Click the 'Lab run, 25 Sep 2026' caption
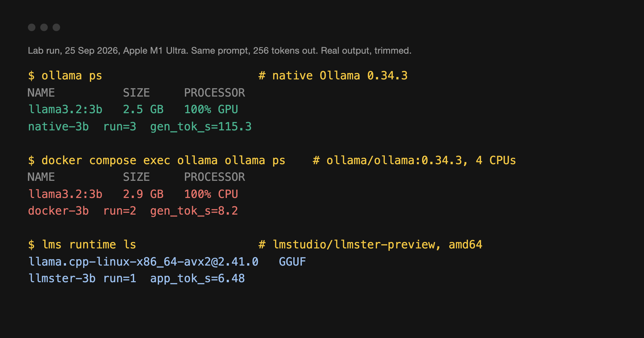This screenshot has height=338, width=644. [x=219, y=51]
